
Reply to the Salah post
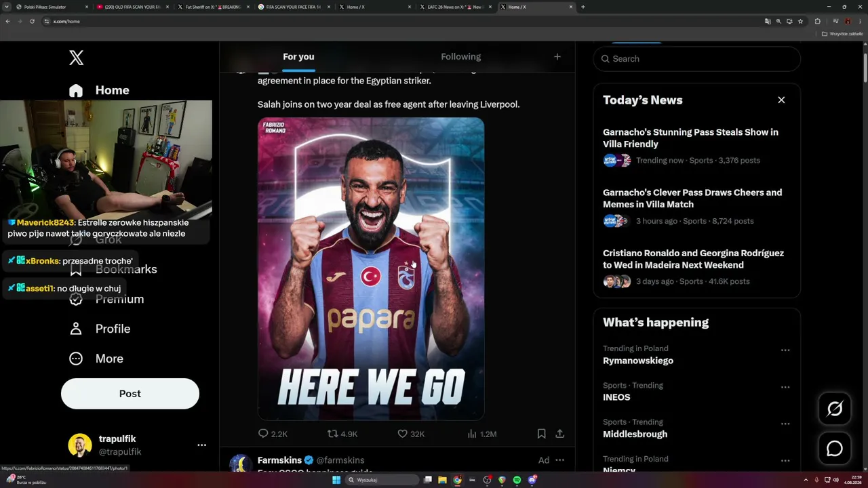(x=273, y=434)
